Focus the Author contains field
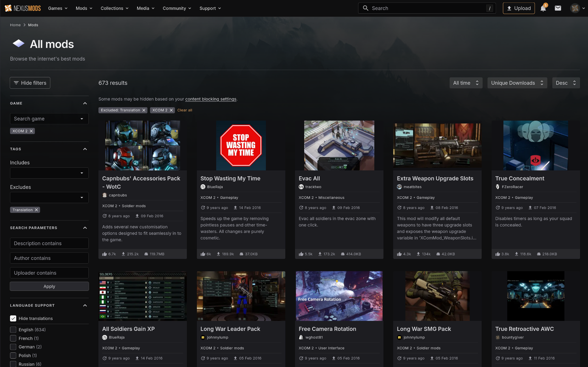Viewport: 588px width, 367px height. [49, 258]
